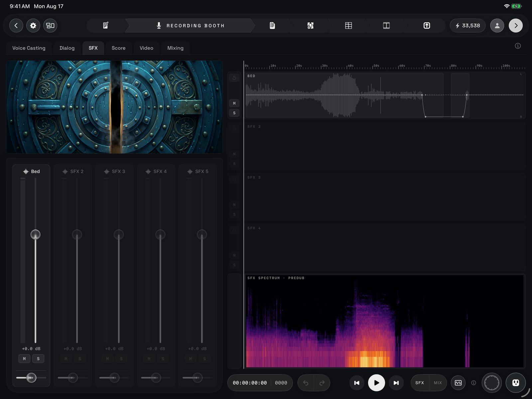Mute the SFX 4 mixer channel
The width and height of the screenshot is (532, 399).
coord(149,359)
